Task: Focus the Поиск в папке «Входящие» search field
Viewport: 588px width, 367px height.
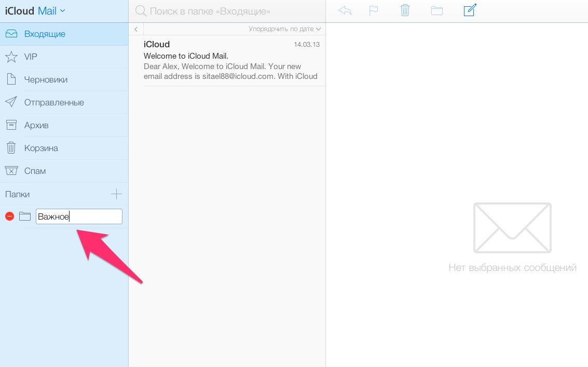Action: 227,11
